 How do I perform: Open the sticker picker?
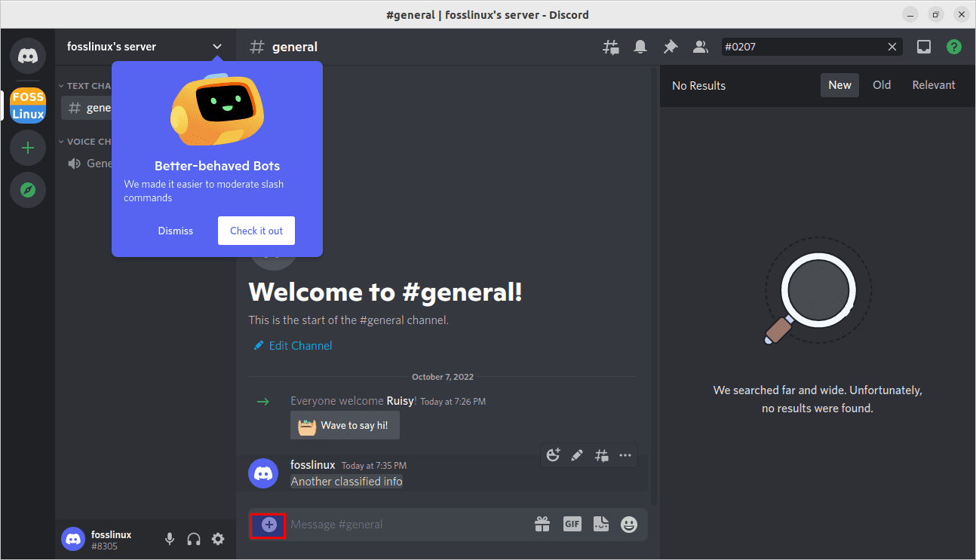[x=601, y=524]
